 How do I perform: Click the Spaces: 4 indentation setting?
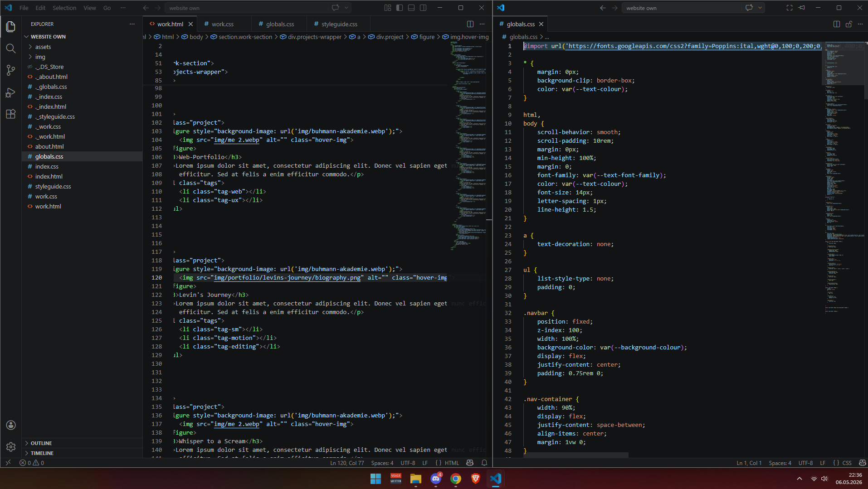[x=382, y=463]
